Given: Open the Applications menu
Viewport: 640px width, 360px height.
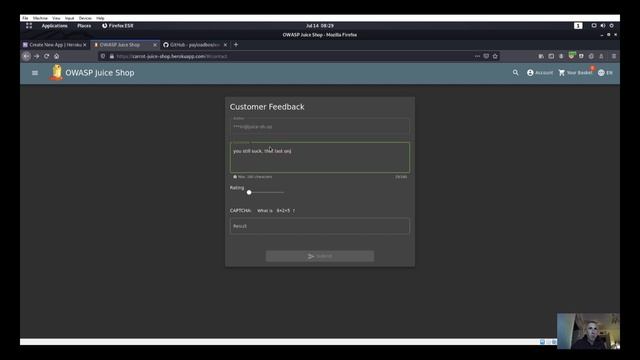Looking at the screenshot, I should pos(54,26).
